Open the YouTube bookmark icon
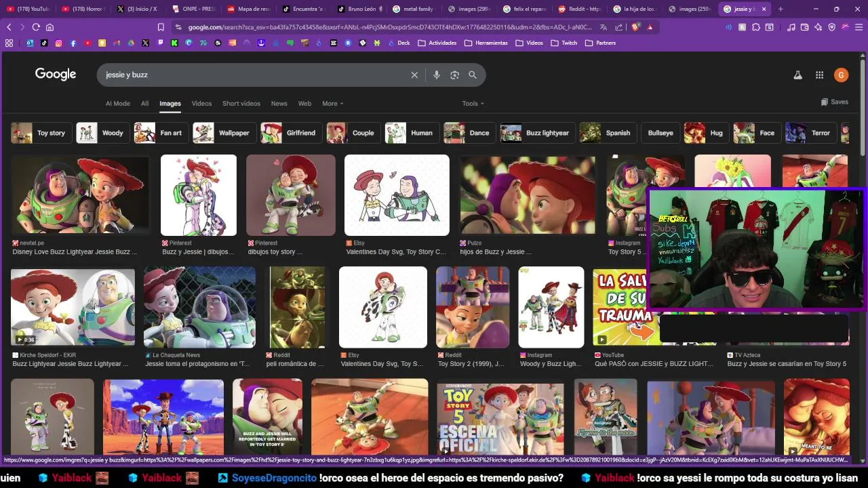 (x=88, y=43)
